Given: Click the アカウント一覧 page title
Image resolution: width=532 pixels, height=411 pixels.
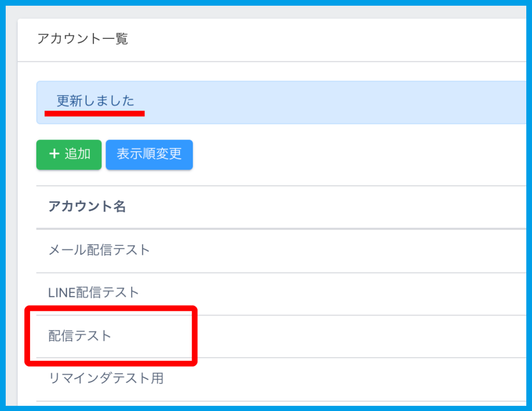Looking at the screenshot, I should point(83,39).
